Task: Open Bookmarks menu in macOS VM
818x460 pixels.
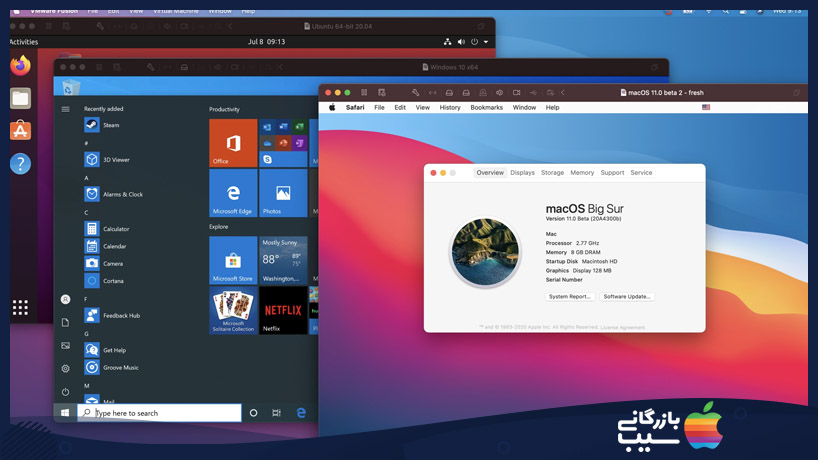Action: click(x=486, y=107)
